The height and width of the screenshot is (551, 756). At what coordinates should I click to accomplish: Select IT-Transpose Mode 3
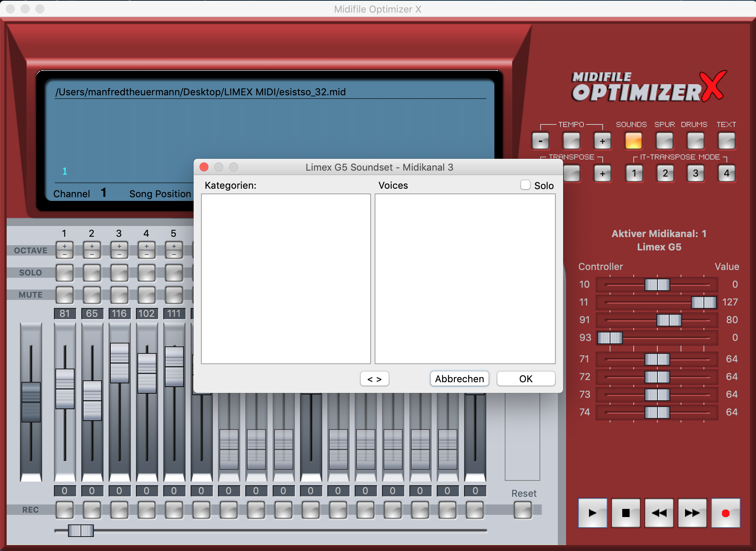click(695, 173)
